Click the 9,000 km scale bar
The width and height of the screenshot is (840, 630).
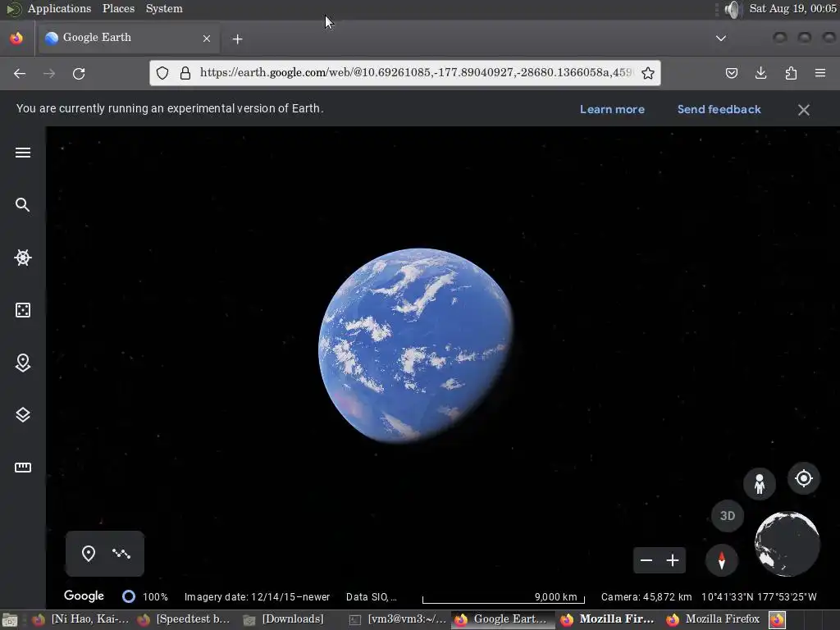(x=504, y=597)
